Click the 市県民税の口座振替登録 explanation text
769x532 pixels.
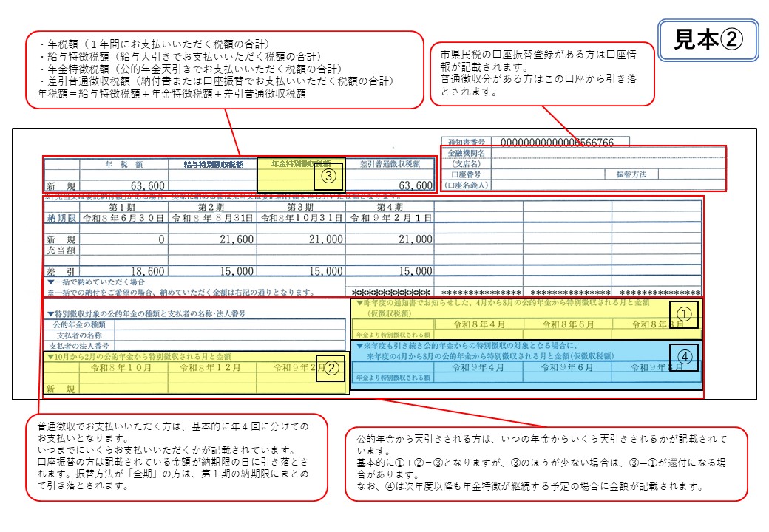(x=538, y=72)
